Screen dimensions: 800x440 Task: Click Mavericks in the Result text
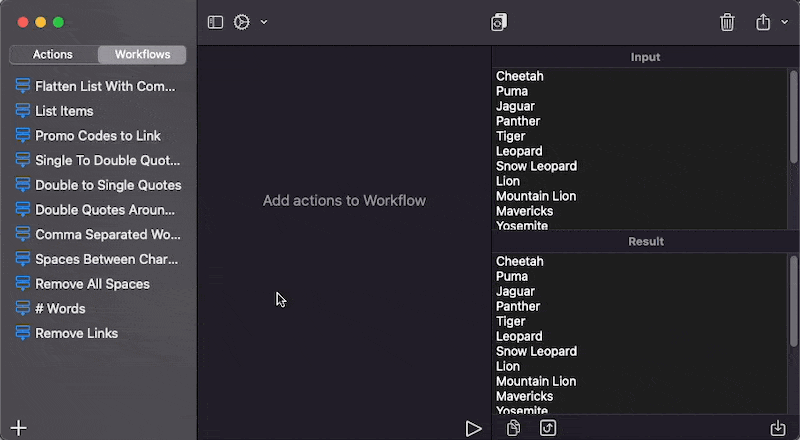pos(524,396)
